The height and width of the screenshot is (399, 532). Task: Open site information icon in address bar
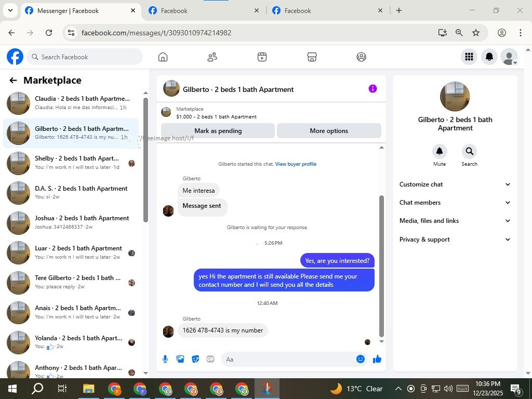point(71,33)
